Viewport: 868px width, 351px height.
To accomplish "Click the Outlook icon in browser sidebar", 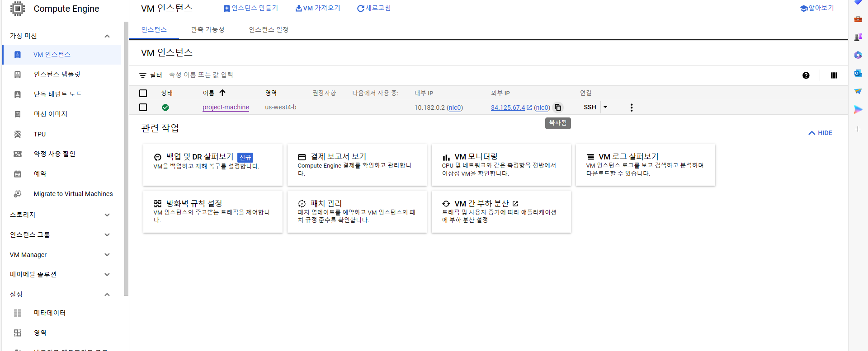I will point(858,73).
